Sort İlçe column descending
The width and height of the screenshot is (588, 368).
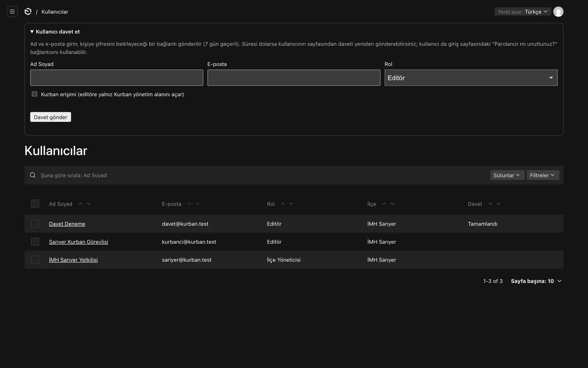pos(392,204)
